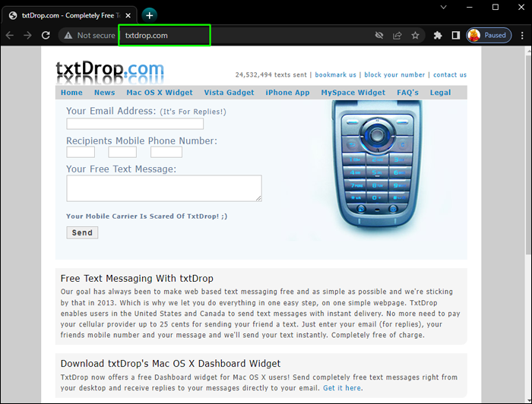The image size is (532, 404).
Task: Open the browser side panel icon
Action: (456, 35)
